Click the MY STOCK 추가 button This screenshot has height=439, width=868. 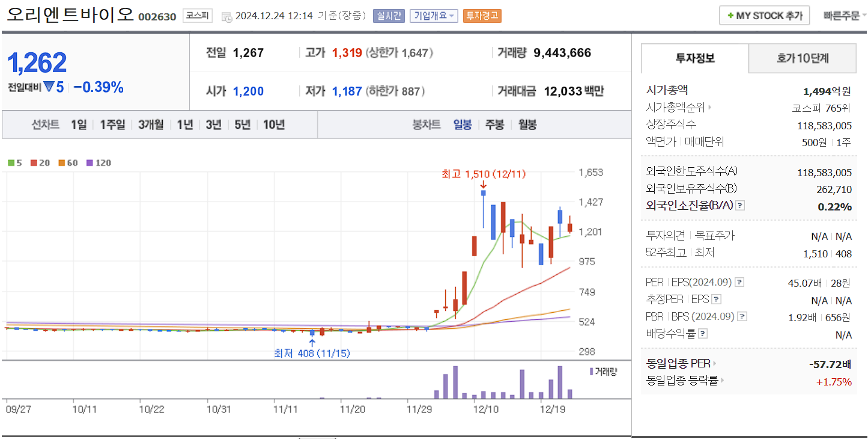[x=764, y=15]
